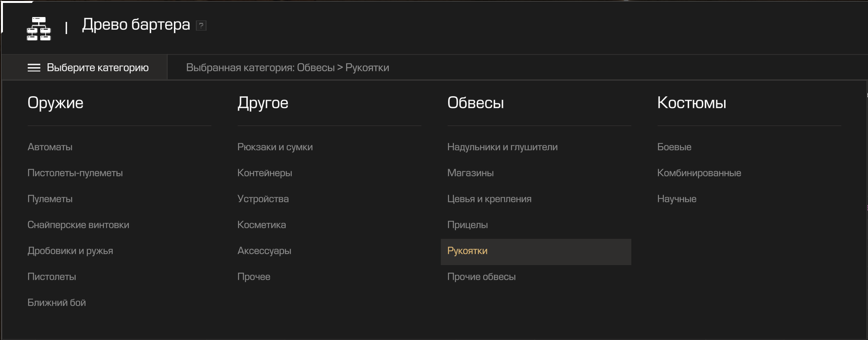Screen dimensions: 868x340
Task: Click the hamburger menu icon
Action: (x=34, y=68)
